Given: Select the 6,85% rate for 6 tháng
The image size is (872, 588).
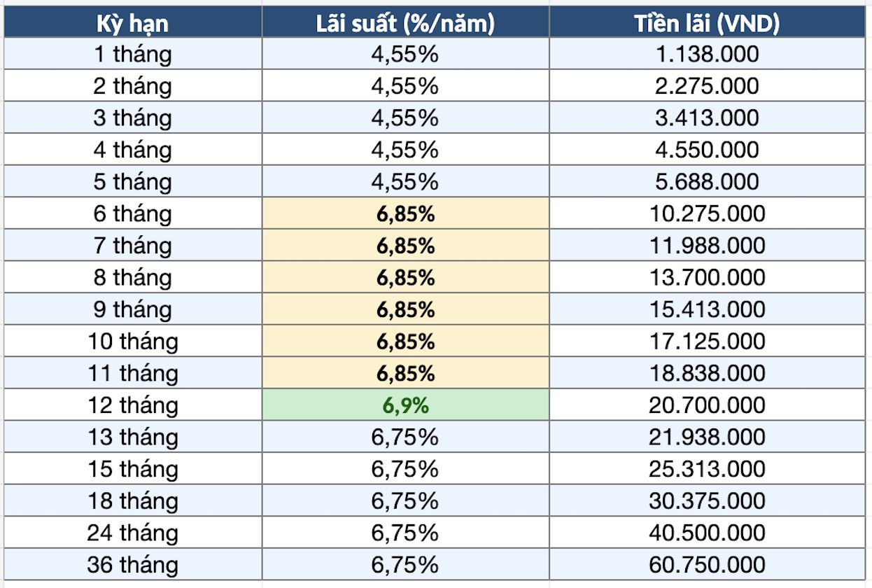Looking at the screenshot, I should point(406,213).
